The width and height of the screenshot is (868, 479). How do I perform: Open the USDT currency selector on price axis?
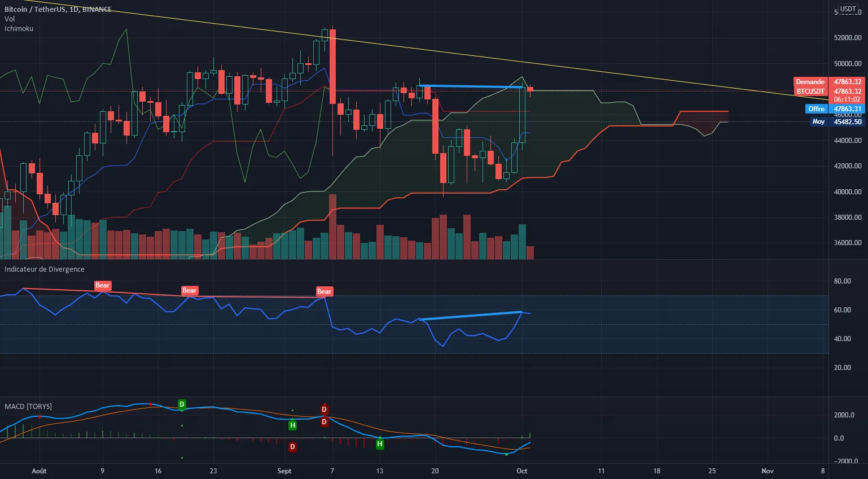848,8
